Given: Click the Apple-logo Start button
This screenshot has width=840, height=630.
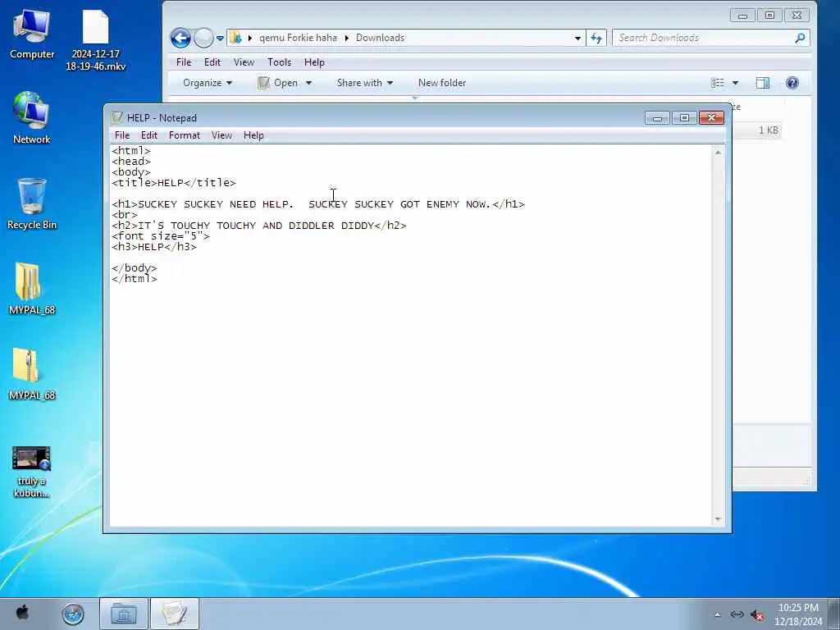Looking at the screenshot, I should pyautogui.click(x=22, y=612).
